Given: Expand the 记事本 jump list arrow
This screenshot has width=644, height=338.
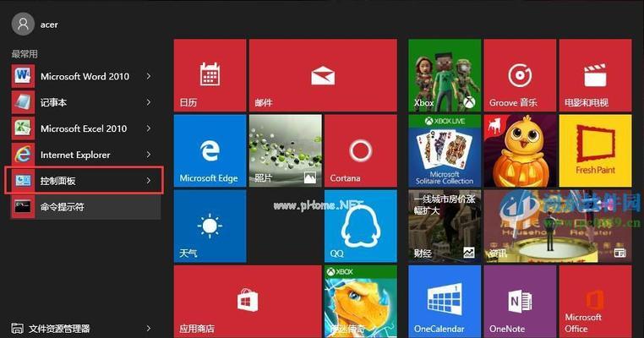Looking at the screenshot, I should coord(149,102).
